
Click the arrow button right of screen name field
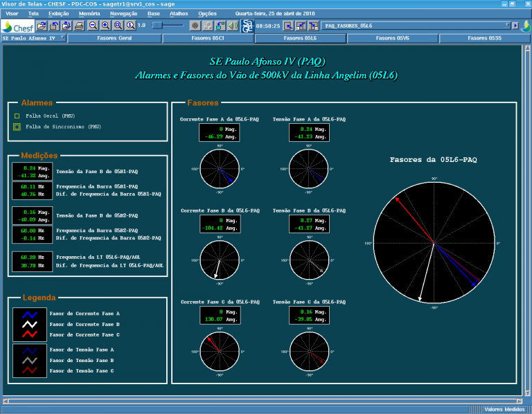tap(515, 26)
